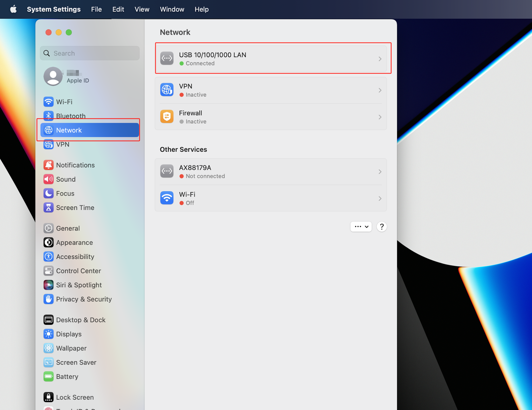This screenshot has height=410, width=532.
Task: Click the Wi-Fi icon under Other Services
Action: click(x=167, y=198)
